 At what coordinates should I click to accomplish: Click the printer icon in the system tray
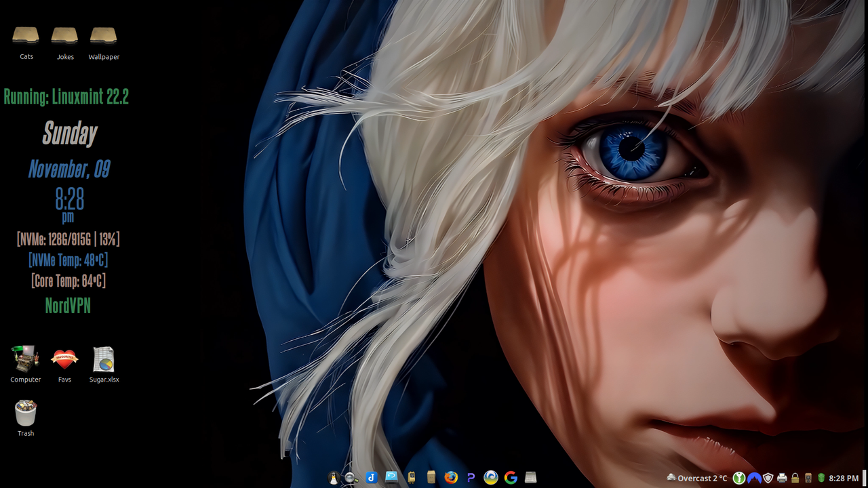coord(782,478)
